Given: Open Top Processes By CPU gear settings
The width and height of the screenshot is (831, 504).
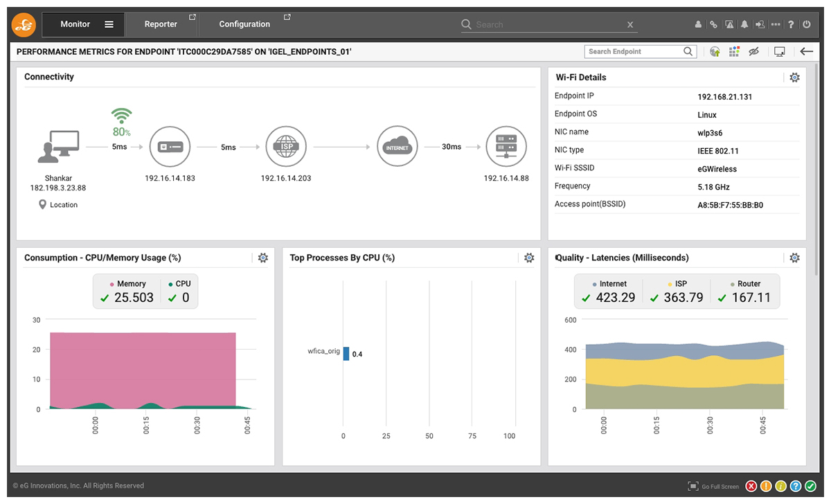Looking at the screenshot, I should (529, 258).
